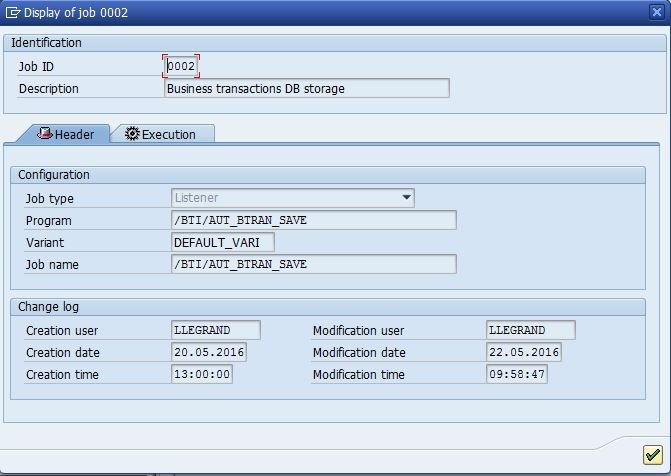Click the Variant field DEFAULT_VARI
Image resolution: width=671 pixels, height=476 pixels.
223,242
